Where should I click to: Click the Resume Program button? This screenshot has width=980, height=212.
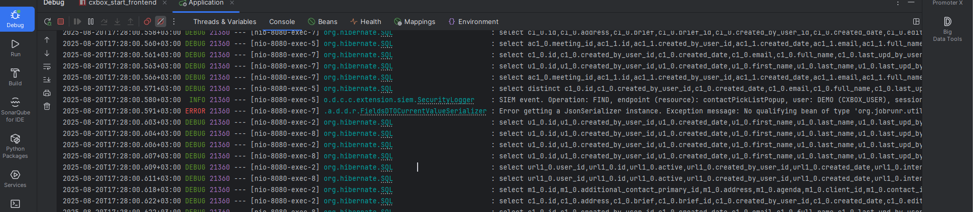[78, 21]
